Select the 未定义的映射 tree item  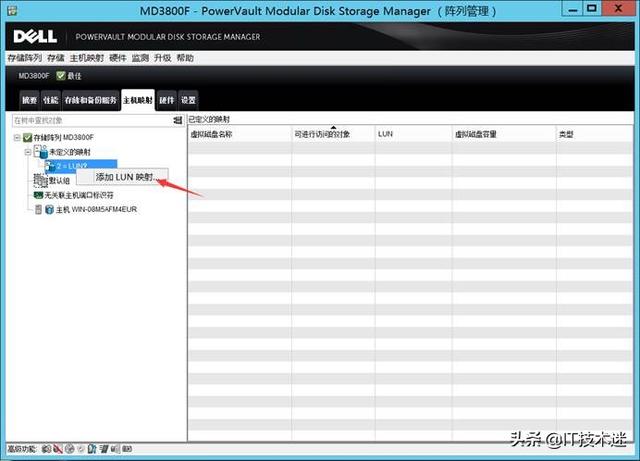(x=70, y=152)
